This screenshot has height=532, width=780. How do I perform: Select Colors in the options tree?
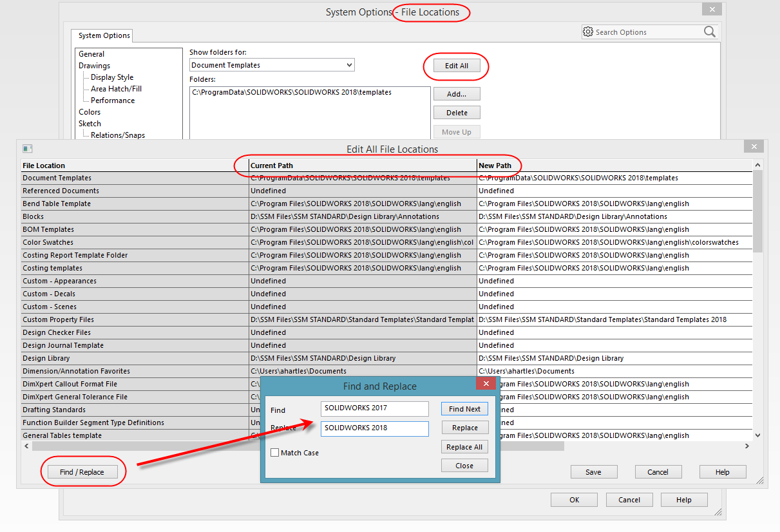(90, 112)
